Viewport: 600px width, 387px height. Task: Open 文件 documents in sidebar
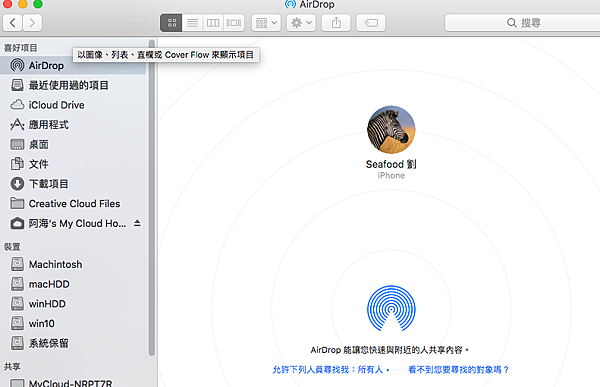click(x=73, y=164)
